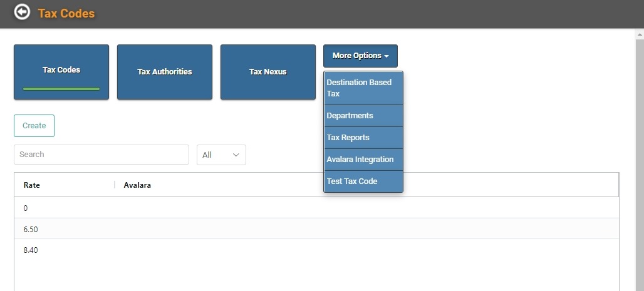This screenshot has width=644, height=291.
Task: Open Tax Reports from dropdown
Action: coord(363,138)
